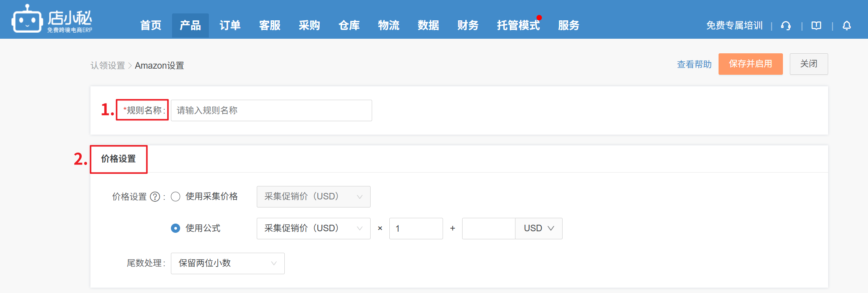This screenshot has width=868, height=293.
Task: Click the 关闭 button
Action: point(809,64)
